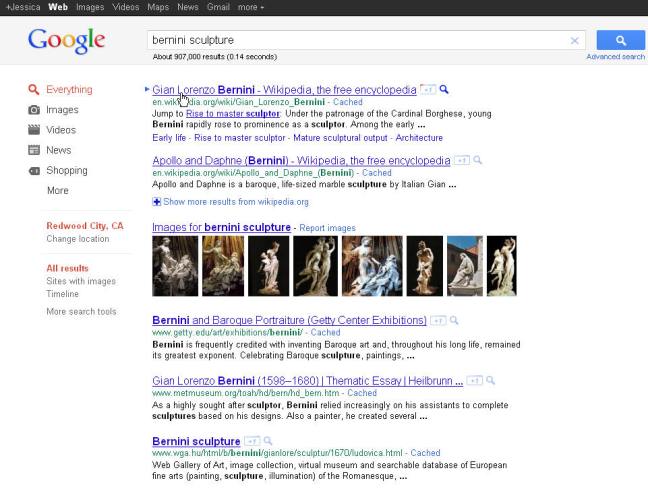Open Gmail from the top navigation bar
Screen dimensions: 648x489
point(219,7)
